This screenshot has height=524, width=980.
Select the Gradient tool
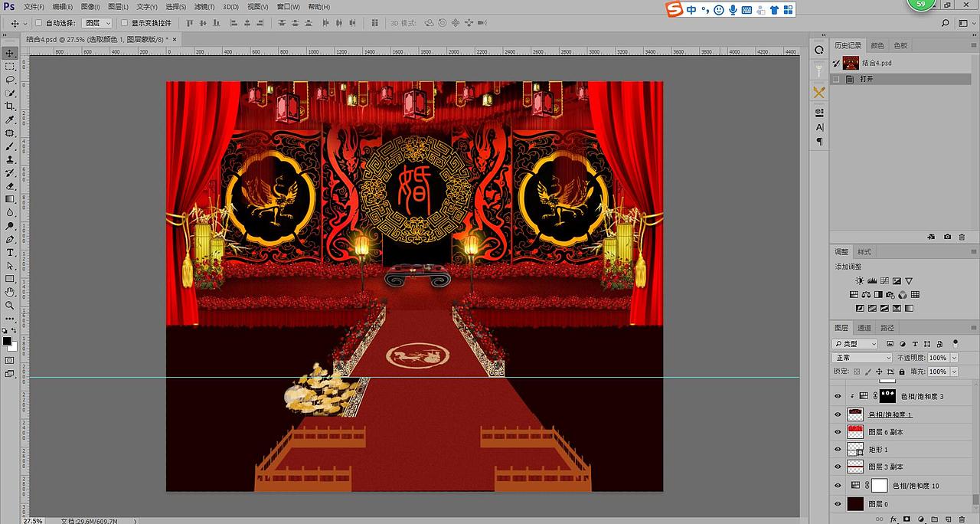[10, 199]
